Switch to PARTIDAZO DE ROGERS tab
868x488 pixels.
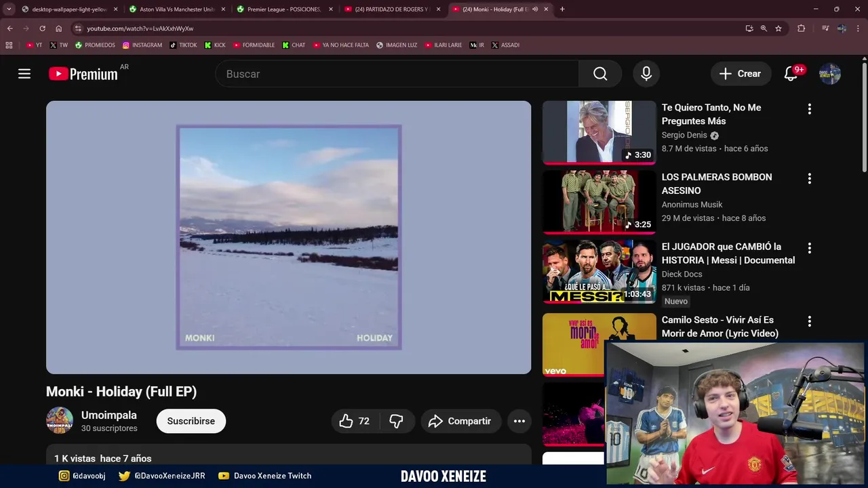(x=392, y=9)
